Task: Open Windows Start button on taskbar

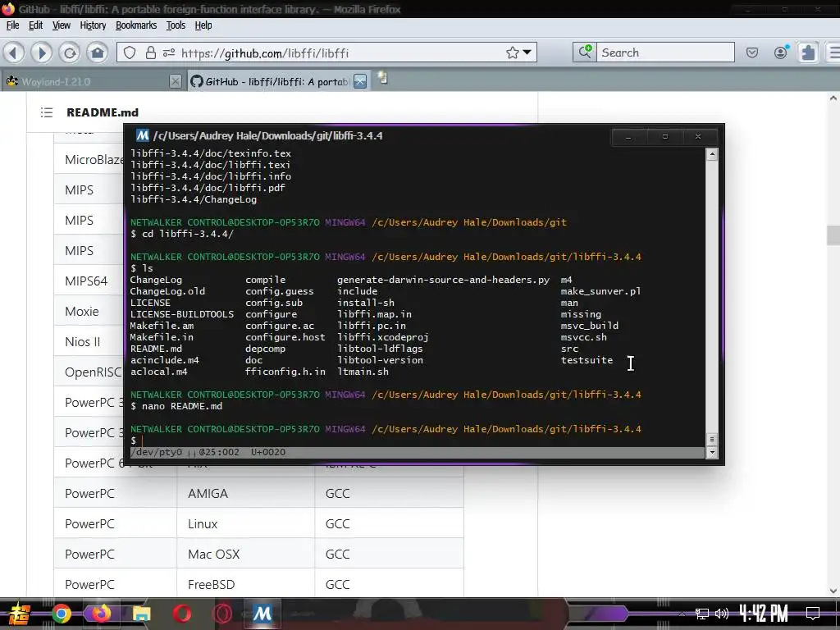Action: 18,614
